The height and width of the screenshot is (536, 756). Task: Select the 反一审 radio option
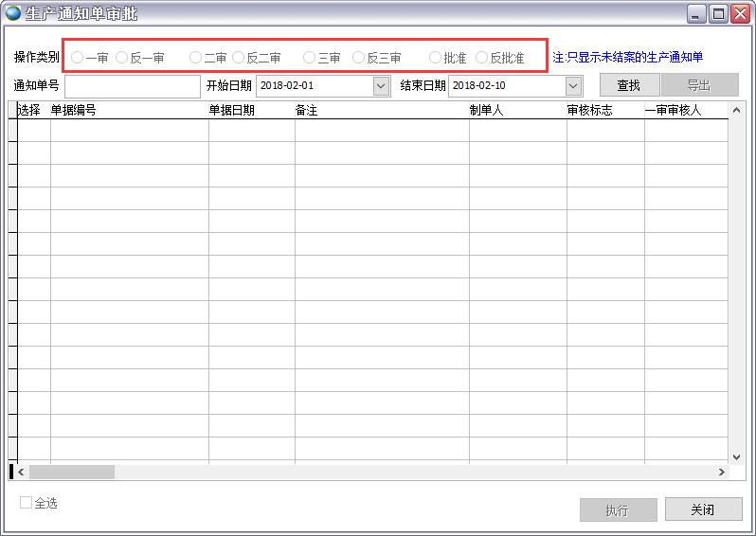tap(122, 58)
